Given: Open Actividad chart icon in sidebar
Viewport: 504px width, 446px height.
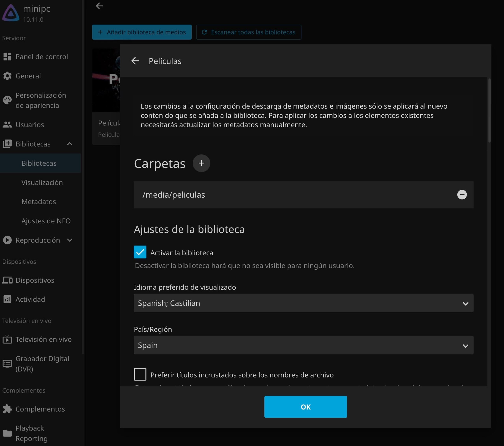Looking at the screenshot, I should 7,299.
